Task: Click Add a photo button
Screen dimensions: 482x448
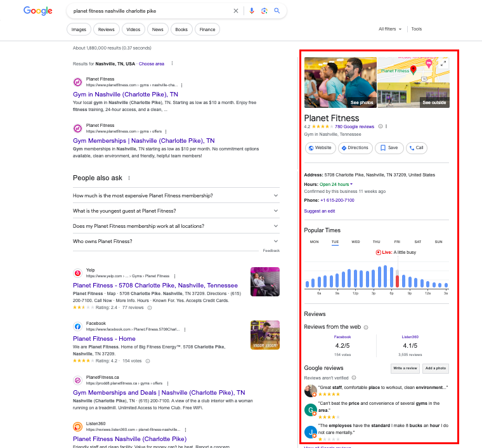Action: tap(436, 368)
